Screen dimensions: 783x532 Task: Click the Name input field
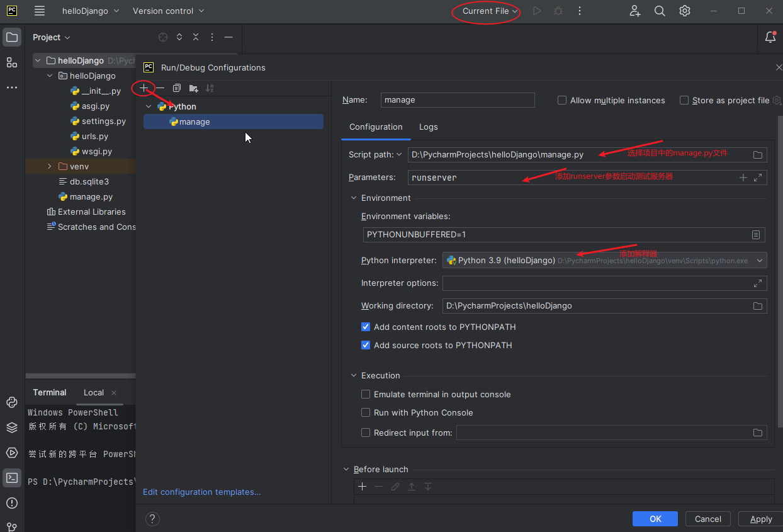(458, 99)
